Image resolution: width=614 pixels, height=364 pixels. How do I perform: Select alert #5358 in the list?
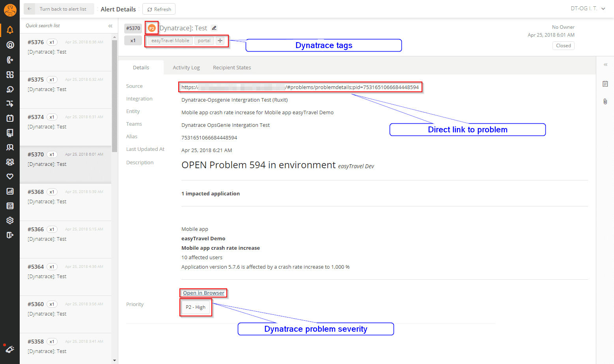pyautogui.click(x=65, y=349)
